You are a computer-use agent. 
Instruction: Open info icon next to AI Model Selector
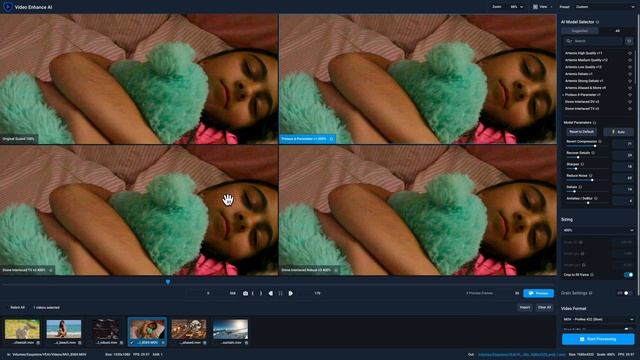[598, 22]
